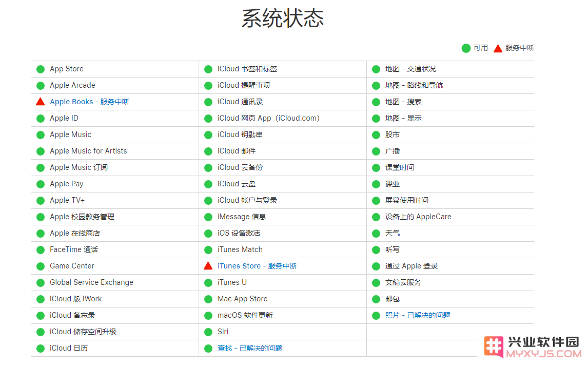
Task: Select the 地图 - 显示 text
Action: 403,119
